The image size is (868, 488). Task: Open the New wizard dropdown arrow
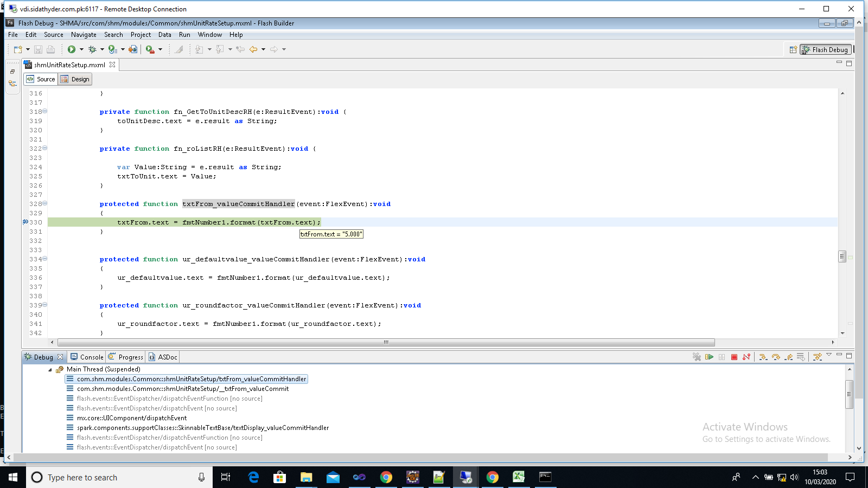tap(28, 49)
